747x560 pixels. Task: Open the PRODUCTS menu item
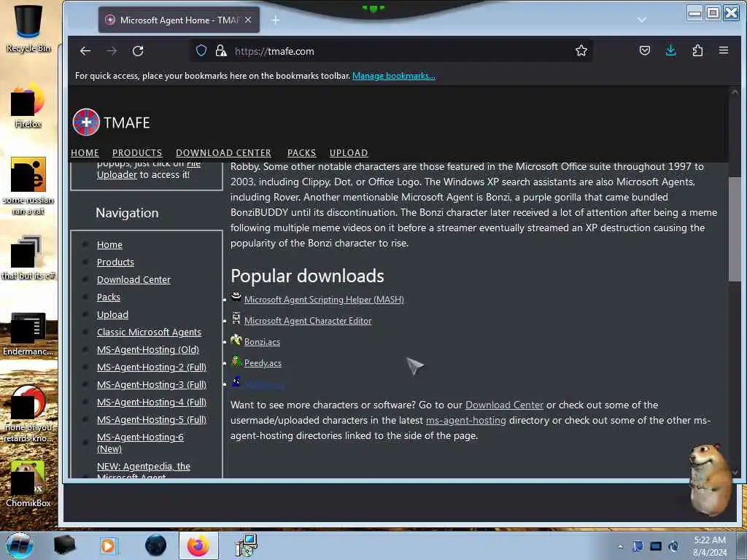tap(137, 153)
